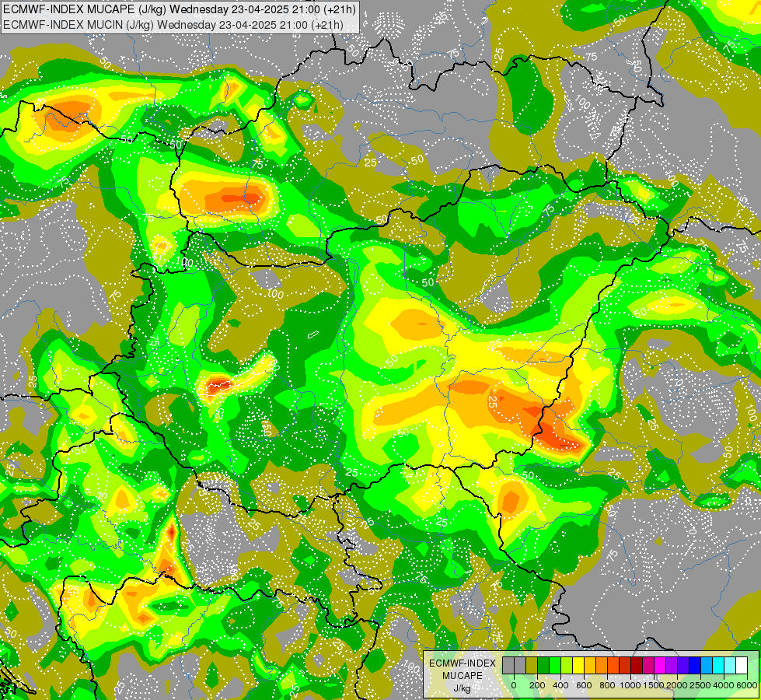Click the '2000' legend scale label
This screenshot has width=761, height=700.
click(x=677, y=685)
